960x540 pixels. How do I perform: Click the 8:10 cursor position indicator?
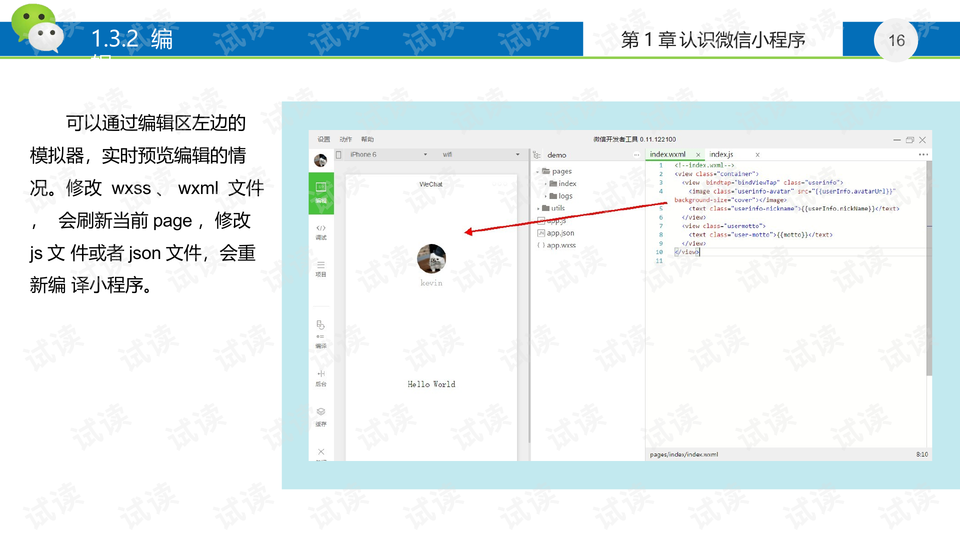coord(921,454)
